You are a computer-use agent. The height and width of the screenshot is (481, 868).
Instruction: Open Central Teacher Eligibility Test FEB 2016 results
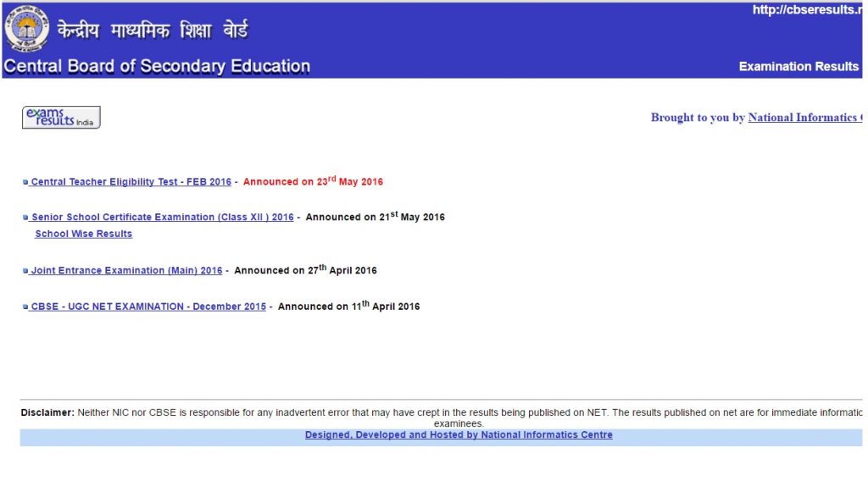click(x=131, y=182)
